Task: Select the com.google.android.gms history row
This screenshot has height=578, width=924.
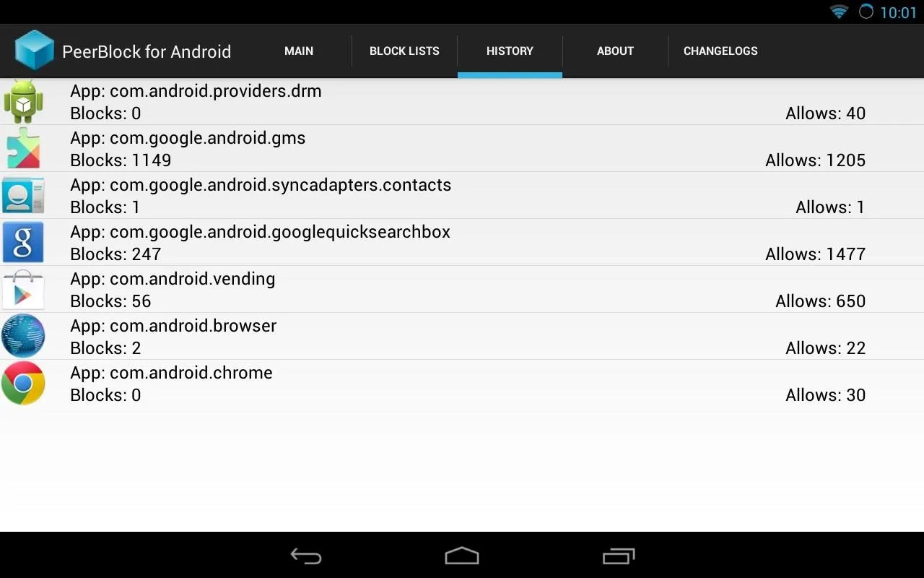Action: point(462,148)
